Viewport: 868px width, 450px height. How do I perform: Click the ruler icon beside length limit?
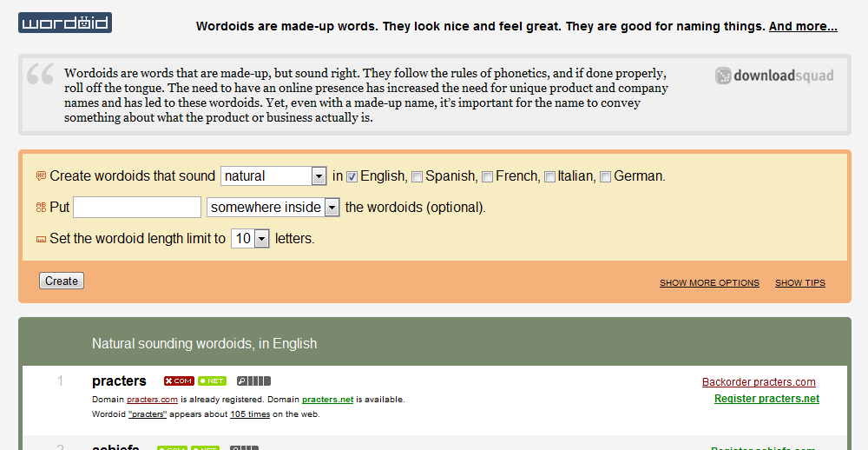[x=41, y=239]
